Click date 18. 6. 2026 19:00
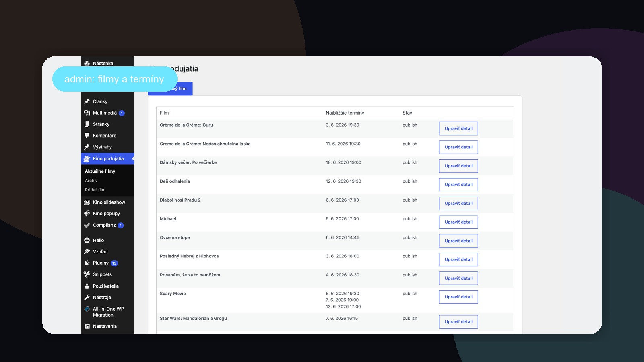Viewport: 644px width, 362px height. point(343,162)
